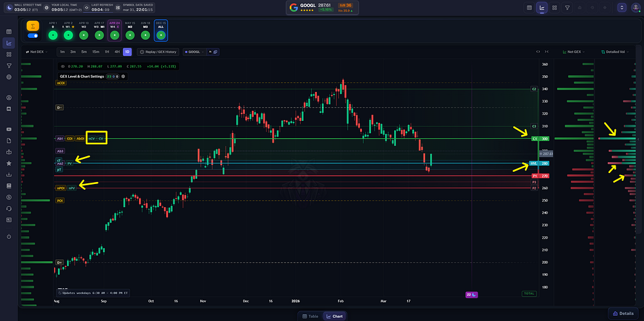The image size is (644, 321).
Task: Click the copy symbol icon beside GOOGL
Action: coord(215,52)
